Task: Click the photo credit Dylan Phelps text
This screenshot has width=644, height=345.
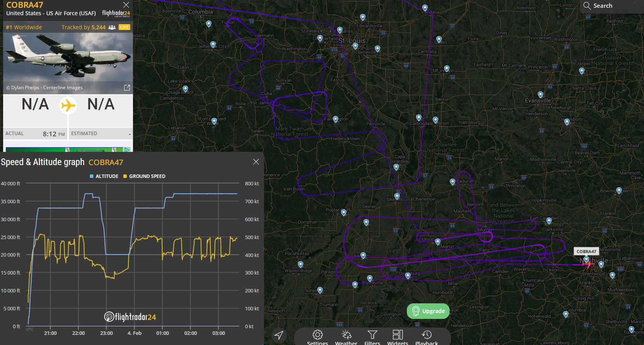Action: click(44, 88)
